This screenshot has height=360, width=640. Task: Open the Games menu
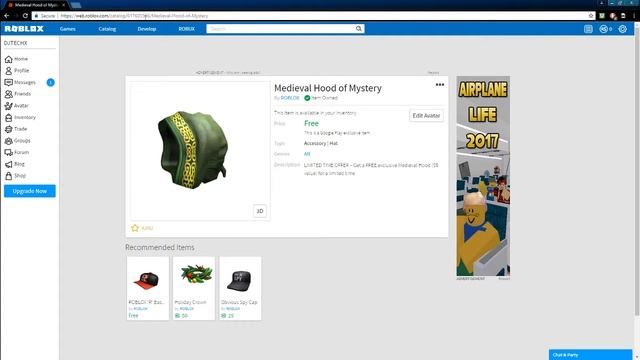(68, 29)
